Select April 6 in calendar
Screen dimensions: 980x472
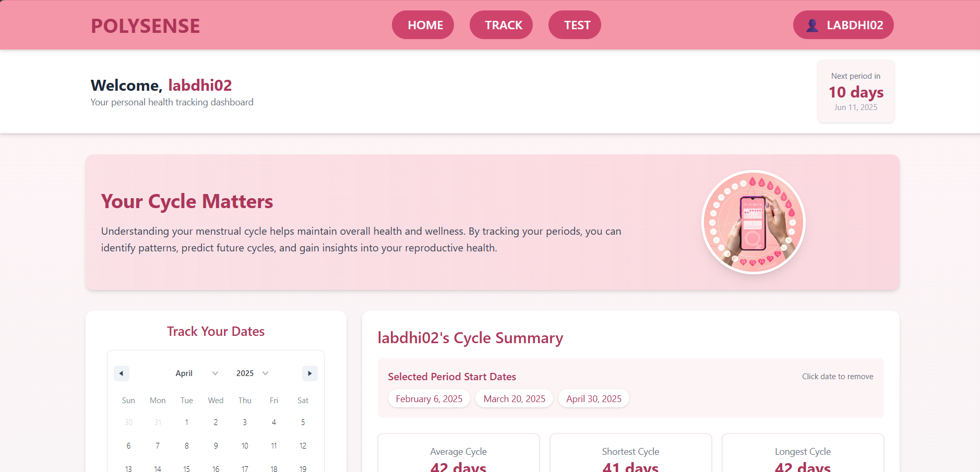pyautogui.click(x=128, y=446)
